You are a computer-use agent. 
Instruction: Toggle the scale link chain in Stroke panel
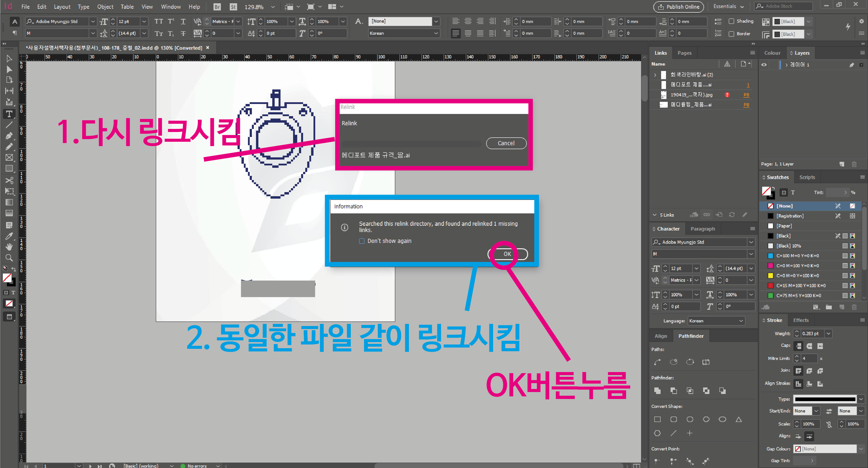829,424
